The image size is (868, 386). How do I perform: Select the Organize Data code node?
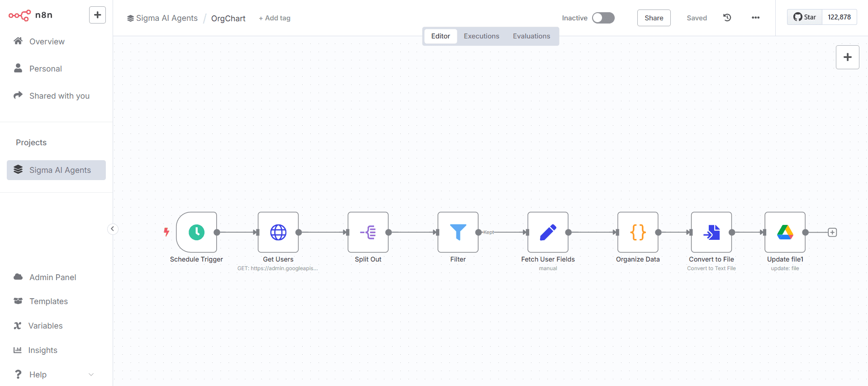(x=638, y=232)
